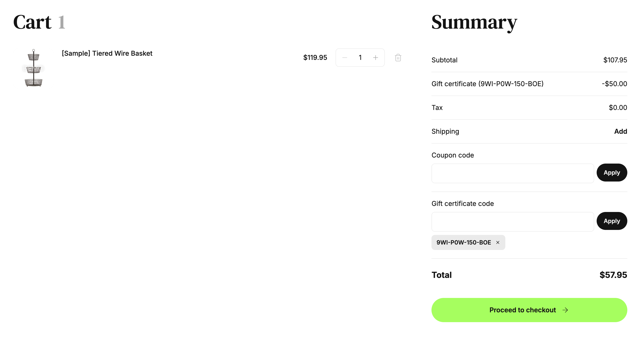Click the -$50.00 gift certificate discount
Image resolution: width=644 pixels, height=343 pixels.
pyautogui.click(x=614, y=84)
